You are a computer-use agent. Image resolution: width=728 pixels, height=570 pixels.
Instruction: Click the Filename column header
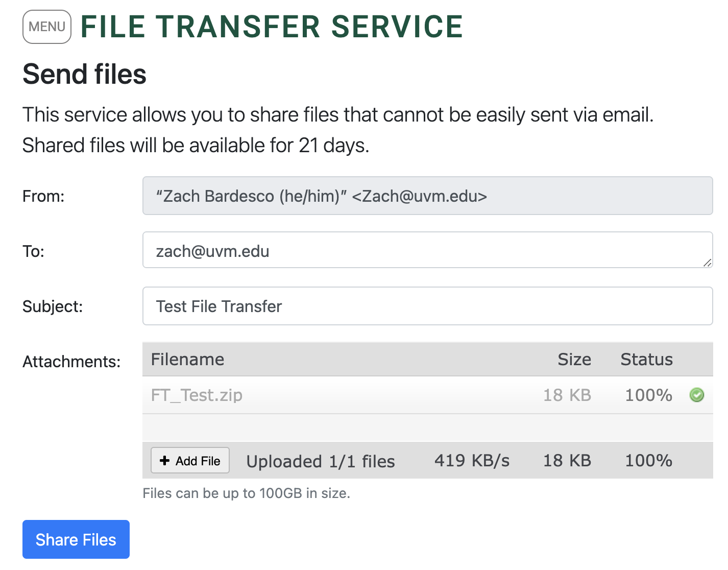point(187,360)
